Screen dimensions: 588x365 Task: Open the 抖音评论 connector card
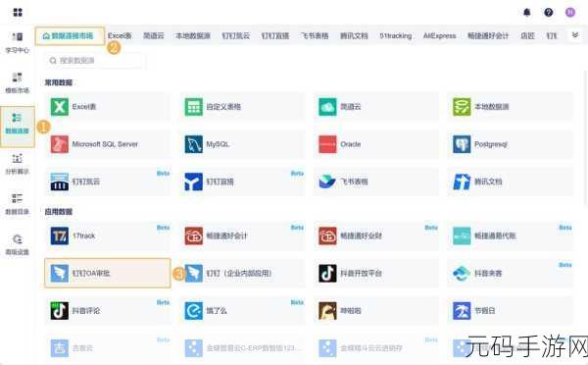108,311
